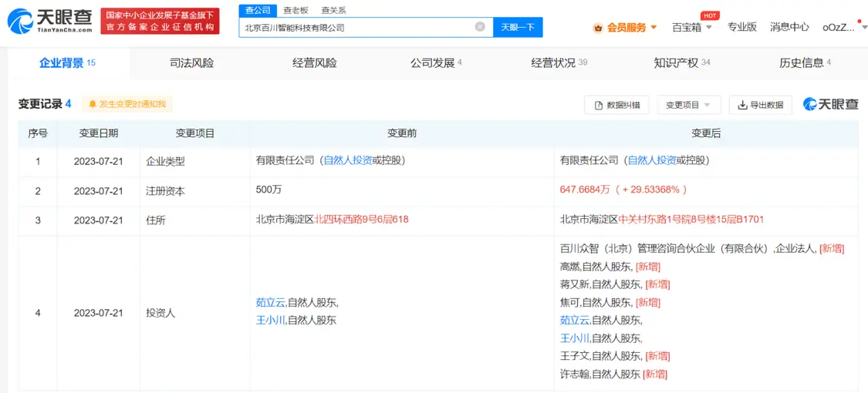Open the 专业版 link

coord(741,27)
